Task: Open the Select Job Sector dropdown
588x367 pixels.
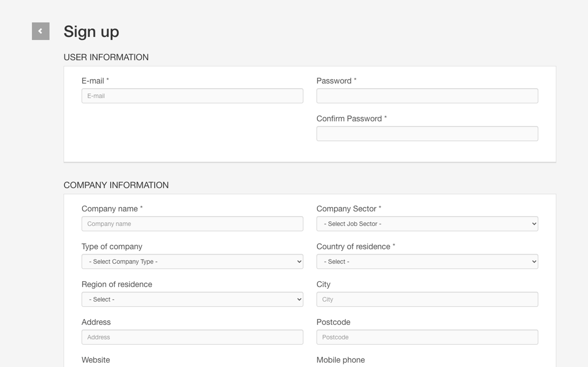Action: (x=427, y=224)
